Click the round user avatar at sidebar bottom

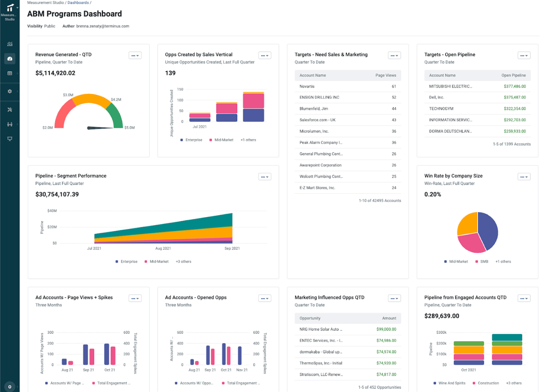click(10, 386)
